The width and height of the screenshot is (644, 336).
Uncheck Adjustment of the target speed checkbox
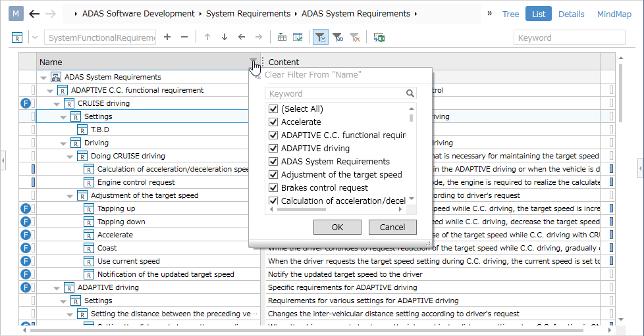[273, 174]
